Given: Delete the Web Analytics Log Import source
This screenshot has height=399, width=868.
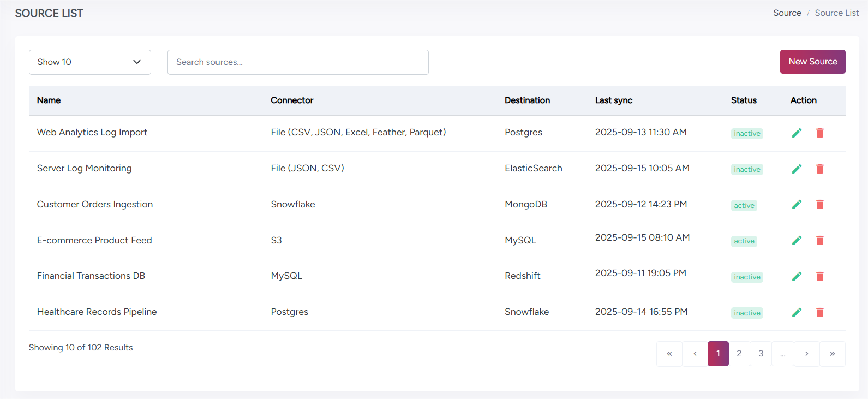Looking at the screenshot, I should pos(819,133).
